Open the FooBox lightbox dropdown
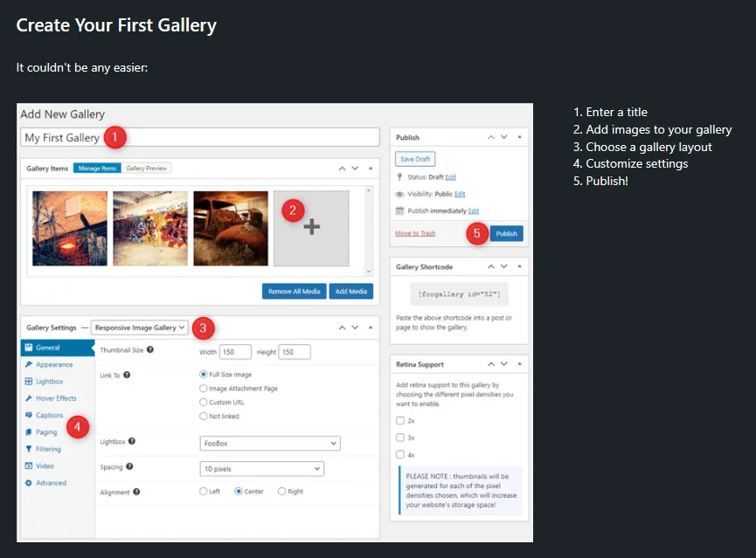This screenshot has width=756, height=558. point(269,444)
